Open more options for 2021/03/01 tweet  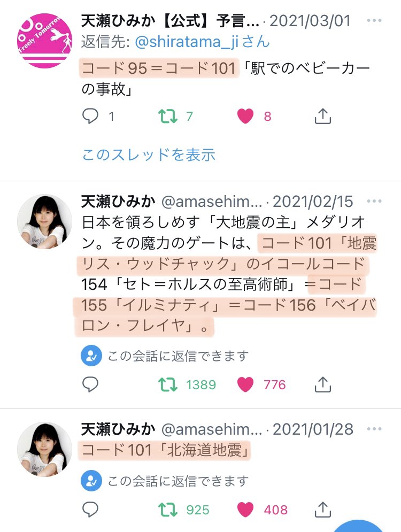(374, 20)
